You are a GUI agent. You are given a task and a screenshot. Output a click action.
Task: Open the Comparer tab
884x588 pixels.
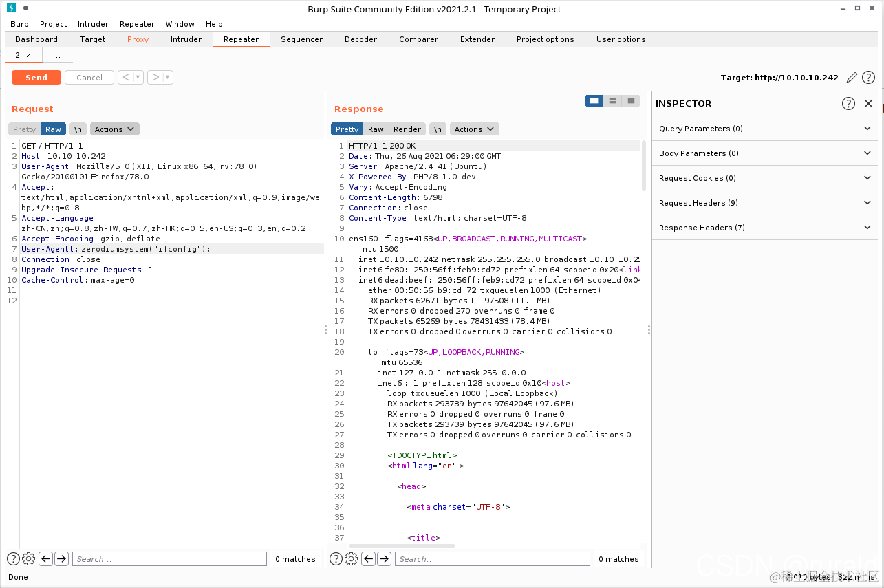(418, 39)
